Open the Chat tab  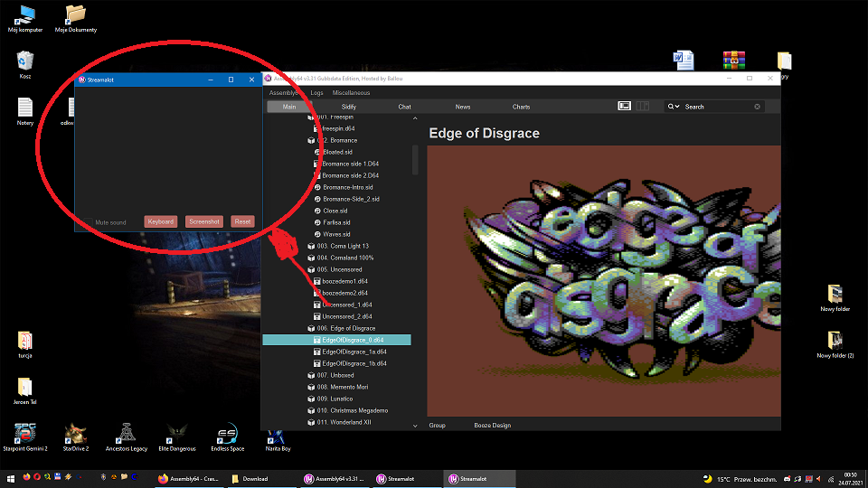(x=405, y=107)
